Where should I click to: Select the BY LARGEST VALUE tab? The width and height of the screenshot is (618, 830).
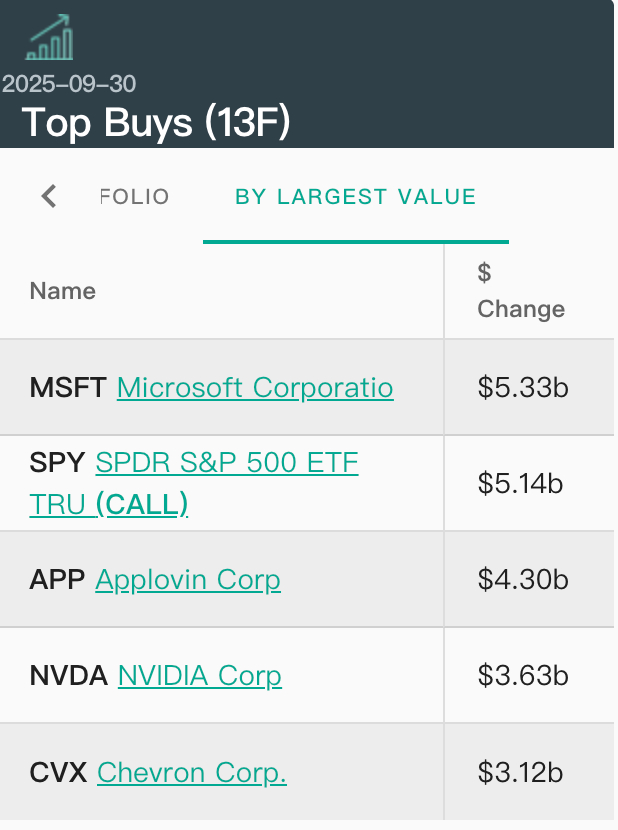(x=355, y=196)
